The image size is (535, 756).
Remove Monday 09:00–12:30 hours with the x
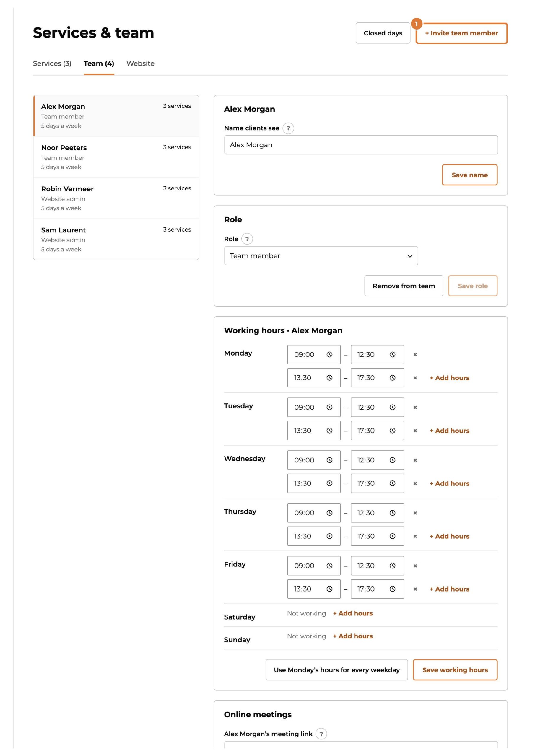click(415, 355)
